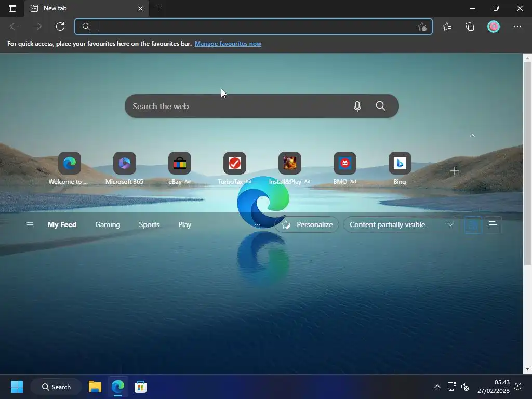Open the profile avatar
The height and width of the screenshot is (399, 532).
pyautogui.click(x=494, y=26)
